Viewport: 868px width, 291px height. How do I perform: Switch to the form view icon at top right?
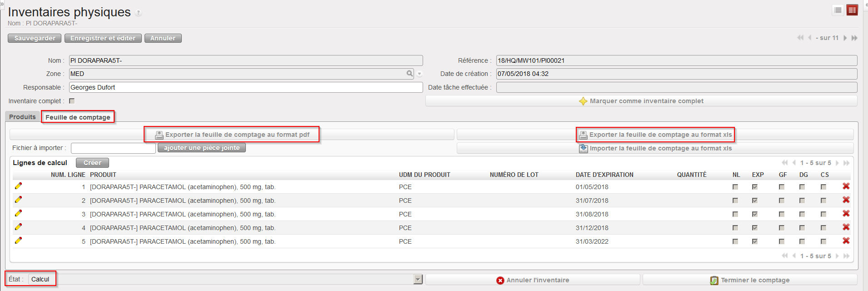[x=852, y=10]
